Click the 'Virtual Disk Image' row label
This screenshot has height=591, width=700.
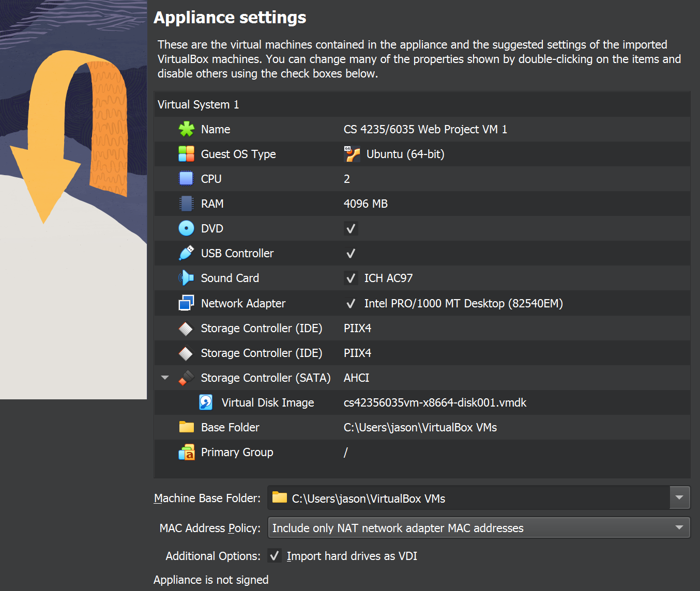point(268,402)
